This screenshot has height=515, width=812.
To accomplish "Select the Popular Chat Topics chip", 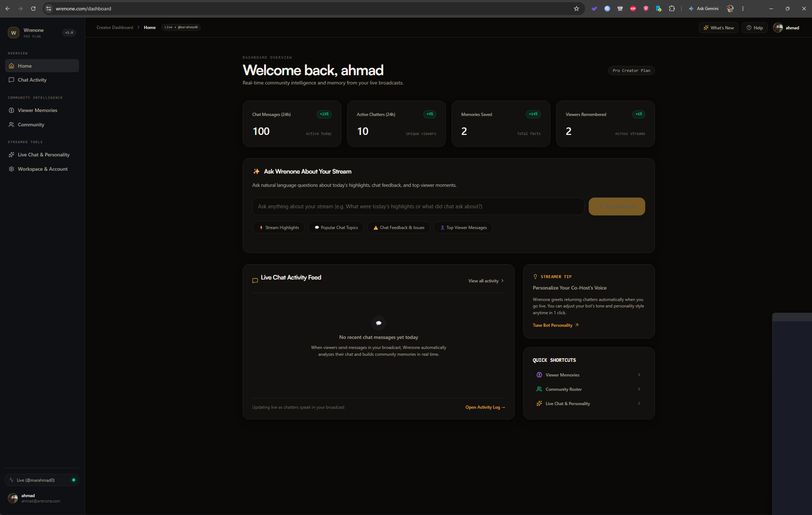I will (x=336, y=228).
